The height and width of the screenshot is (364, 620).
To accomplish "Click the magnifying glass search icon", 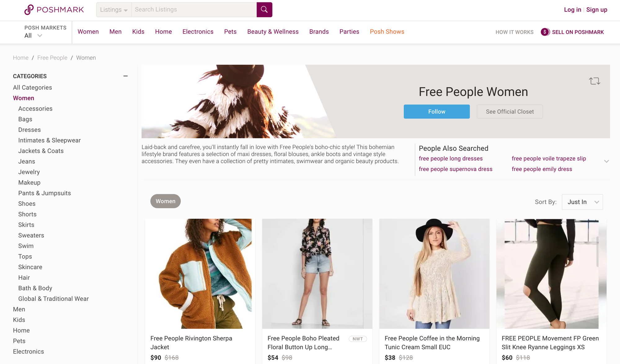I will (x=264, y=10).
